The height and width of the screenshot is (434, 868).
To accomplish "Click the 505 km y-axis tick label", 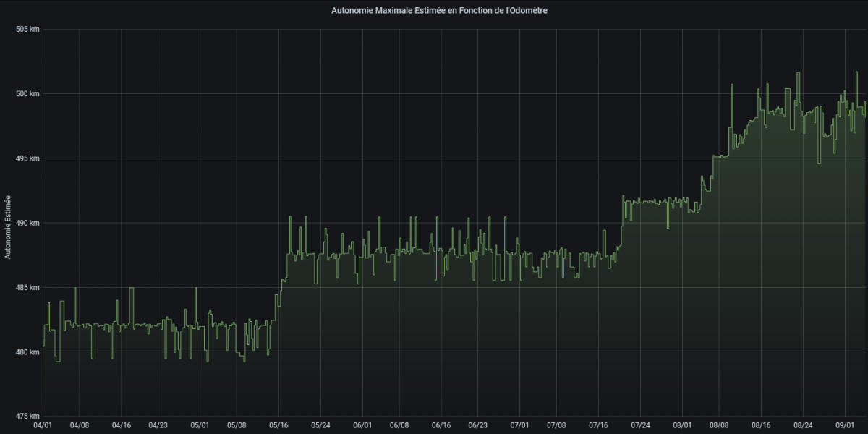I will point(27,30).
